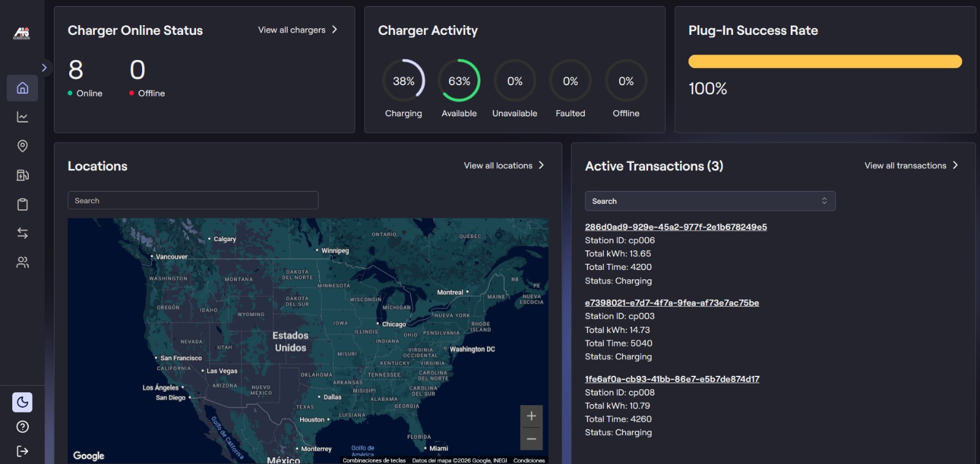Open the transactions arrows sidebar icon
The height and width of the screenshot is (464, 980).
(22, 233)
